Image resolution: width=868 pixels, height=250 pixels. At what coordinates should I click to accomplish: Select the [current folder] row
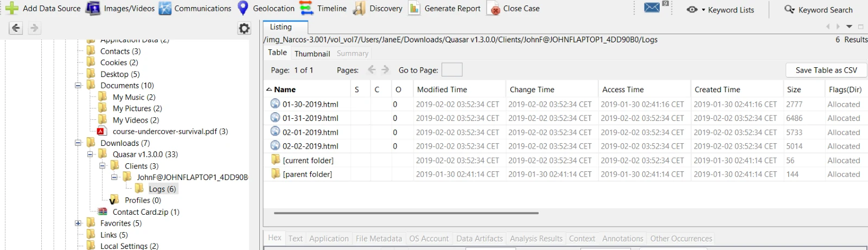(x=308, y=161)
